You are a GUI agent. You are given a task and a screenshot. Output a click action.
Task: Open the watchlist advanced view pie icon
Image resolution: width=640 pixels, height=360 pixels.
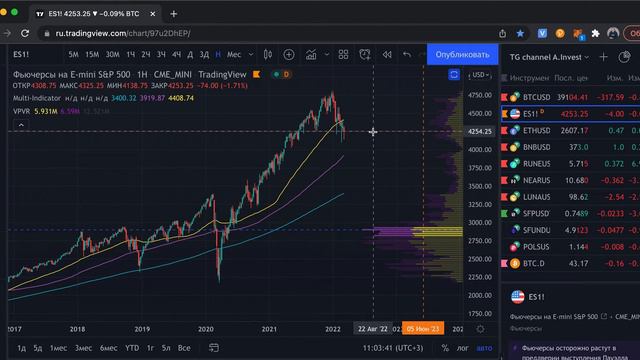click(x=624, y=57)
